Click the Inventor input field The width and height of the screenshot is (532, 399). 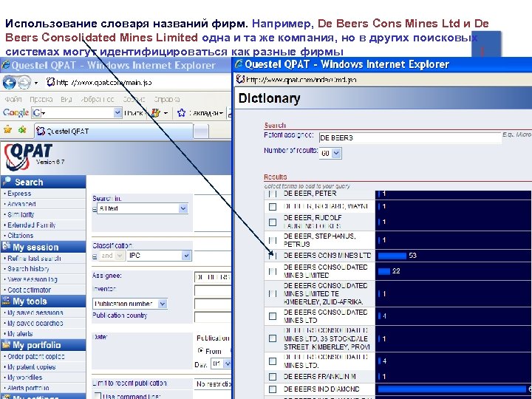pyautogui.click(x=212, y=290)
